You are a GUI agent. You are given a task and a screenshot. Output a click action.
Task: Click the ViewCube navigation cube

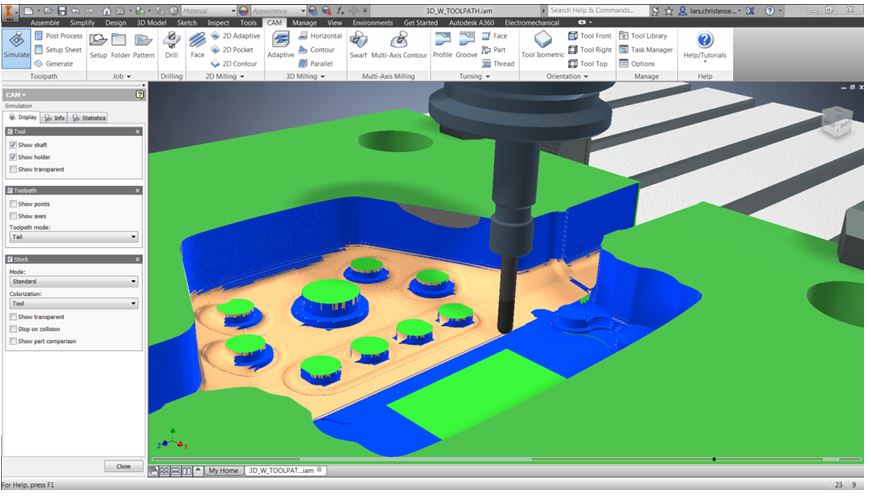(835, 122)
